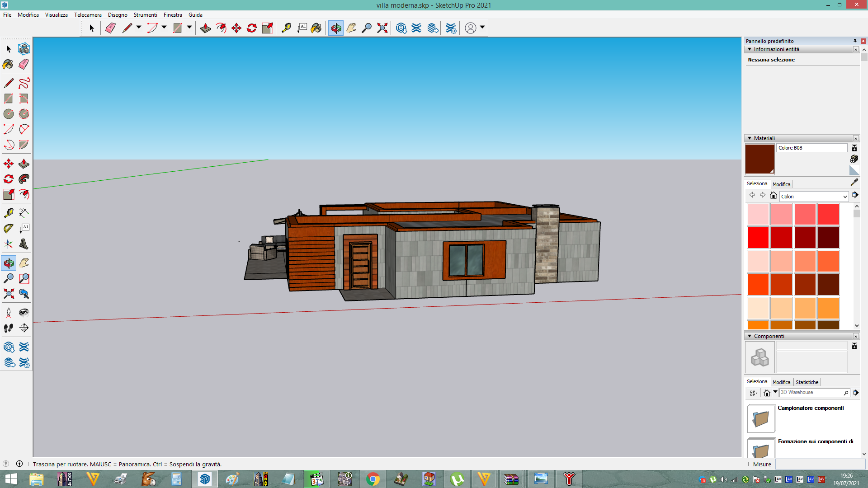Open uTorrent from the taskbar
868x488 pixels.
(x=457, y=479)
